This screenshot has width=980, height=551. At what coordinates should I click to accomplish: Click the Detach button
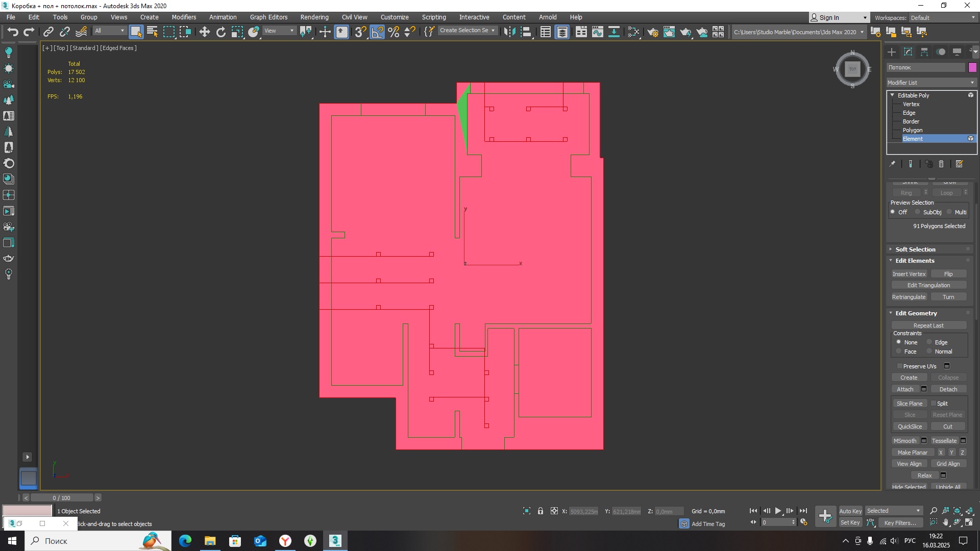[948, 389]
